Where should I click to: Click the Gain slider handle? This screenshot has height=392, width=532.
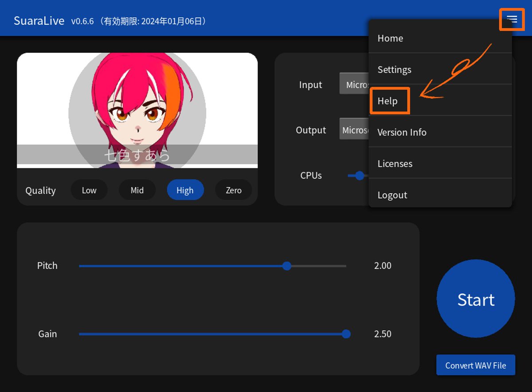(346, 334)
